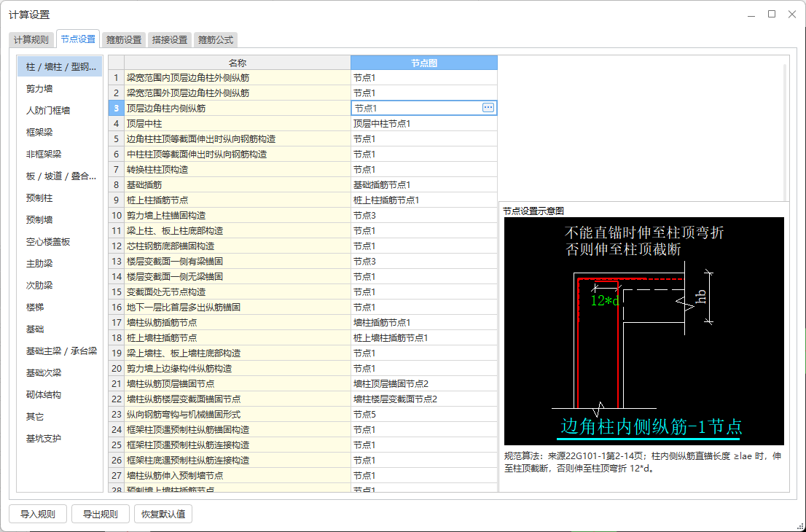Image resolution: width=806 pixels, height=532 pixels.
Task: Click row 转换柱柱顶构造
Action: (302, 170)
